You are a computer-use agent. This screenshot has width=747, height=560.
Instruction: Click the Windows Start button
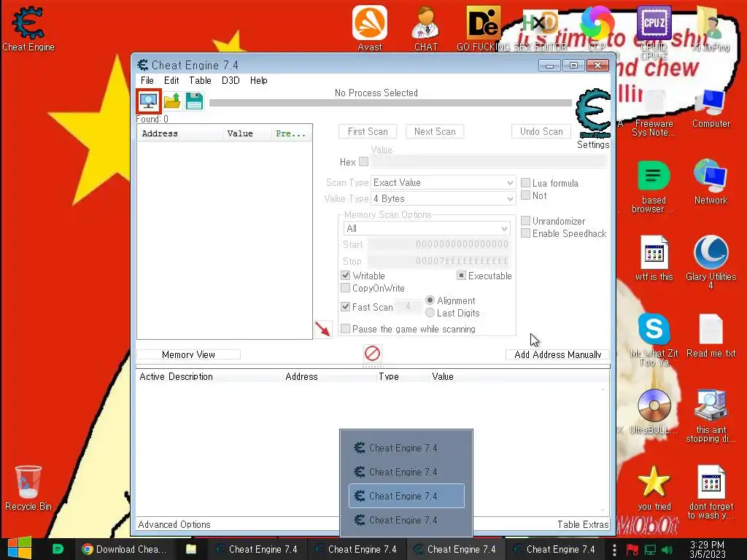[x=20, y=548]
